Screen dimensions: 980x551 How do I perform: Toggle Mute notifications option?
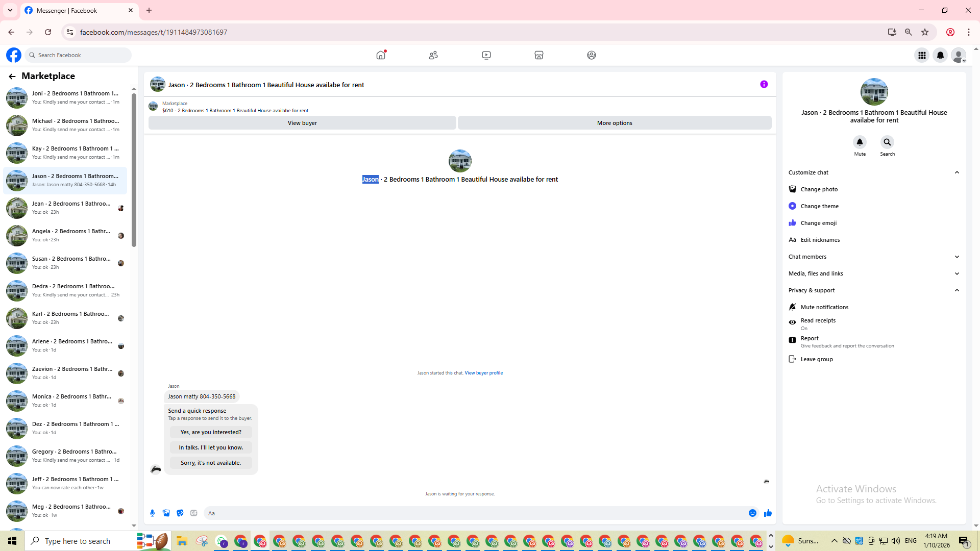point(824,307)
